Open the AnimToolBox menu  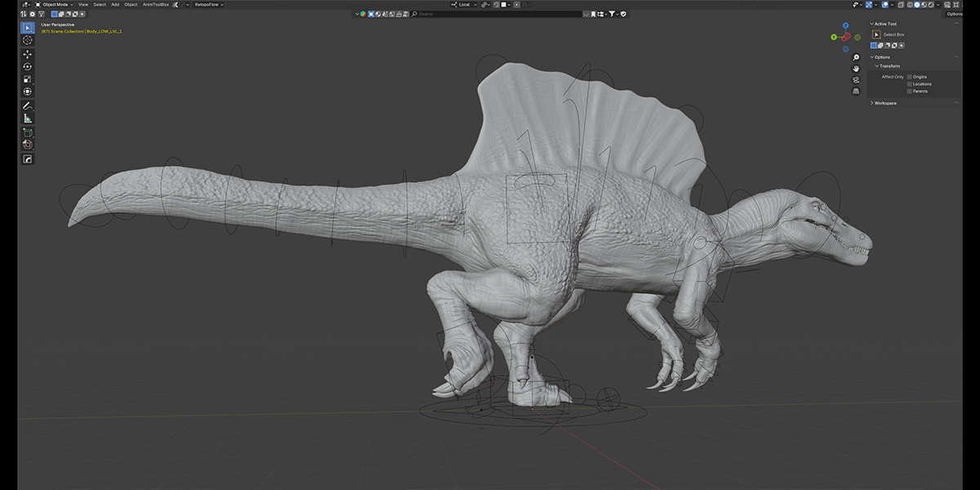coord(155,4)
